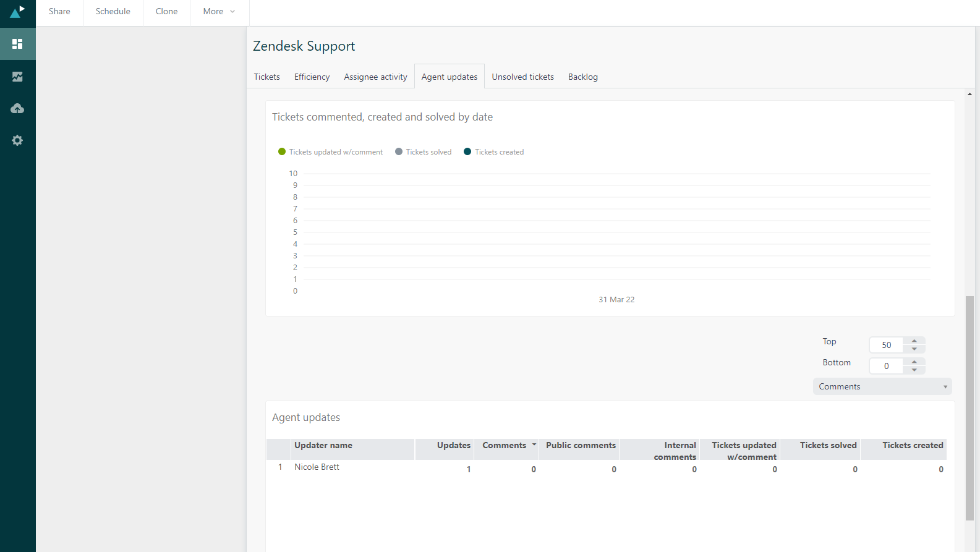This screenshot has height=552, width=980.
Task: Switch to the Assignee activity tab
Action: click(x=376, y=77)
